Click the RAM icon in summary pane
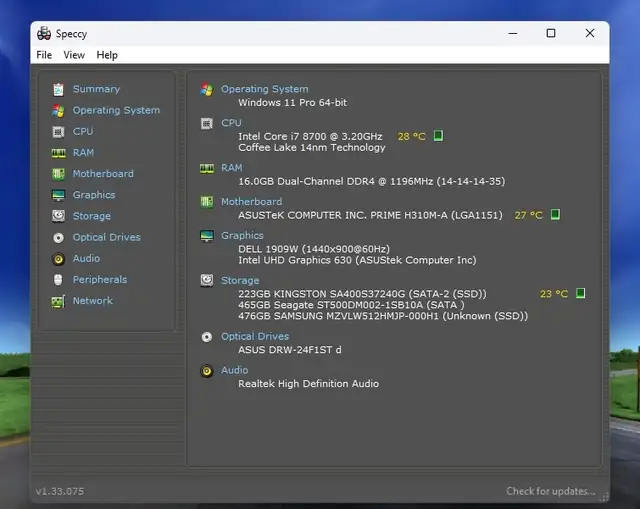Screen dimensions: 640x509 [x=207, y=168]
